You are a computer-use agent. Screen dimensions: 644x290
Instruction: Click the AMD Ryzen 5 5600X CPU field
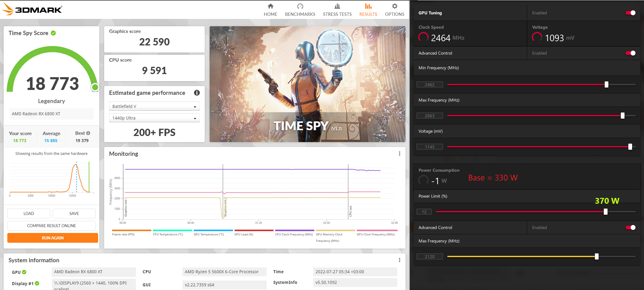point(224,272)
